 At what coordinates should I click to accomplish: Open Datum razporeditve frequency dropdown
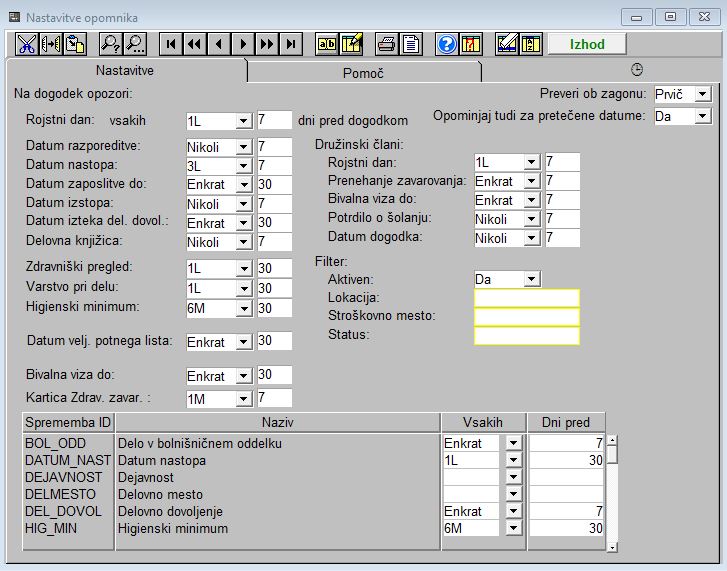[243, 147]
